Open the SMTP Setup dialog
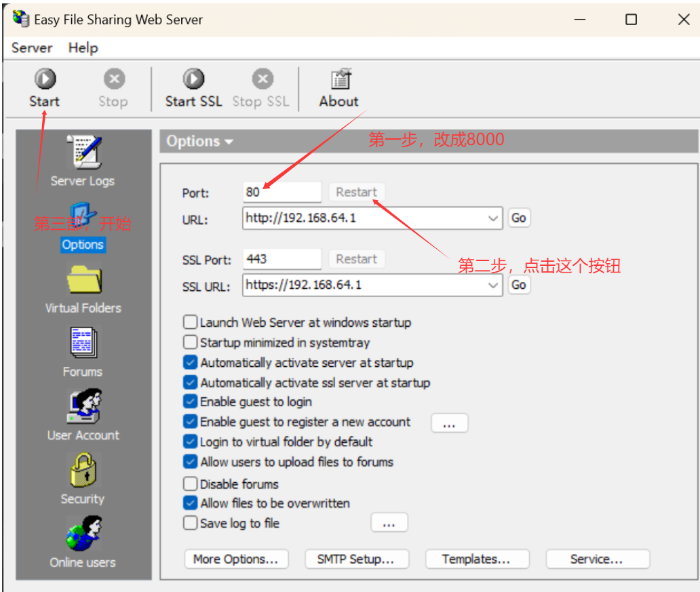Image resolution: width=700 pixels, height=592 pixels. pyautogui.click(x=357, y=559)
